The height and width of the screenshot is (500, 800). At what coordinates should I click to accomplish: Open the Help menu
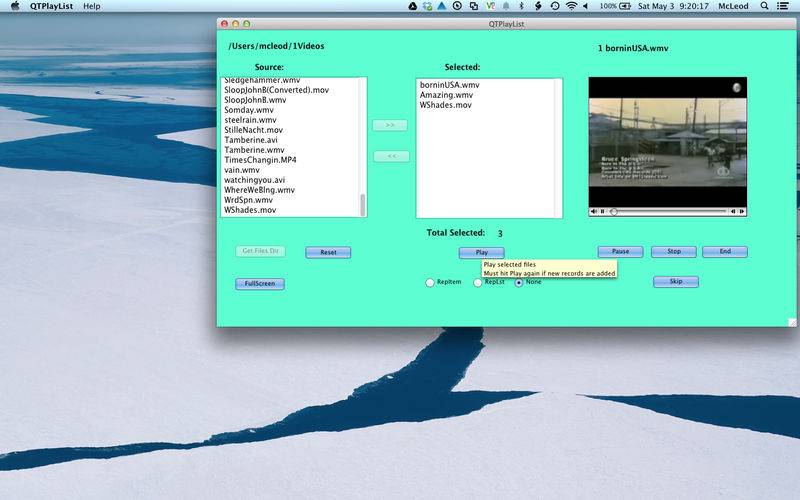[x=91, y=6]
